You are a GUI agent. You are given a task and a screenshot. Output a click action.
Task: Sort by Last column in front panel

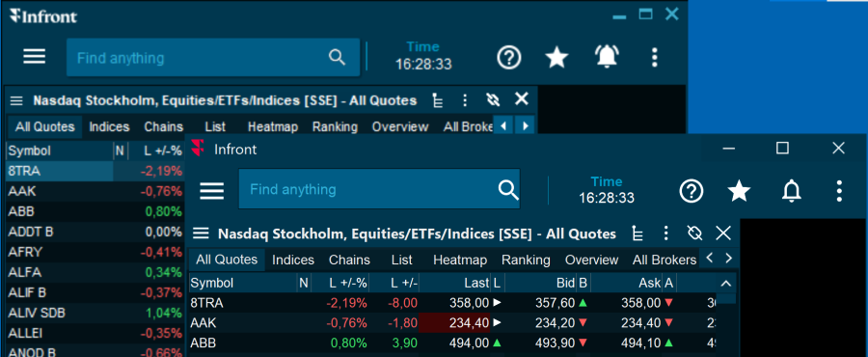(454, 283)
